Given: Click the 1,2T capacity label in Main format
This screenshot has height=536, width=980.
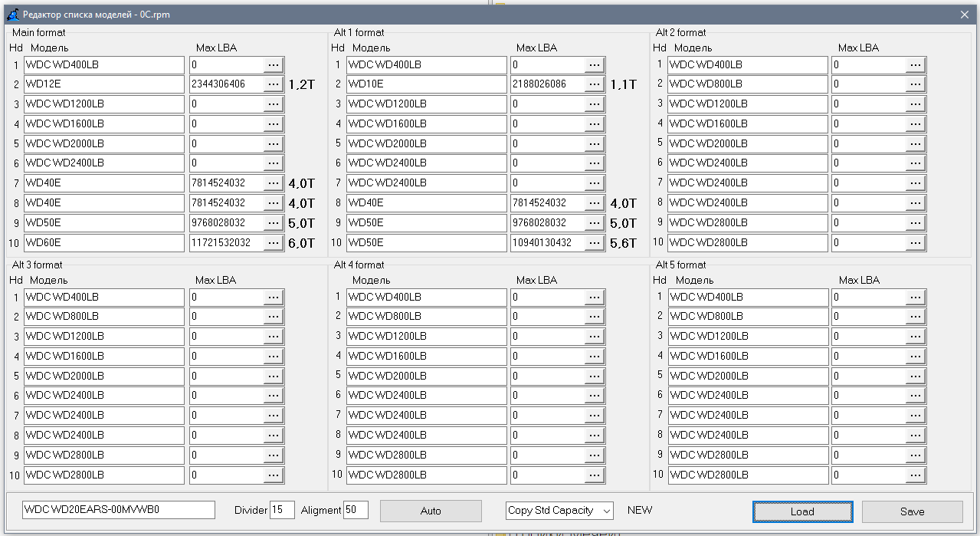Looking at the screenshot, I should 301,85.
